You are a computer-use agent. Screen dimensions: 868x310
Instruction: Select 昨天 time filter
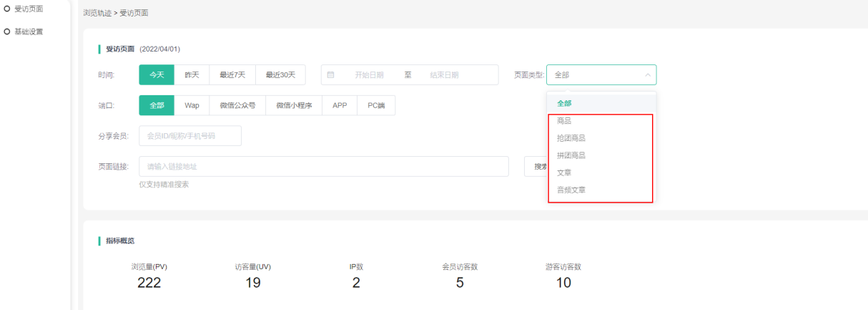[192, 74]
